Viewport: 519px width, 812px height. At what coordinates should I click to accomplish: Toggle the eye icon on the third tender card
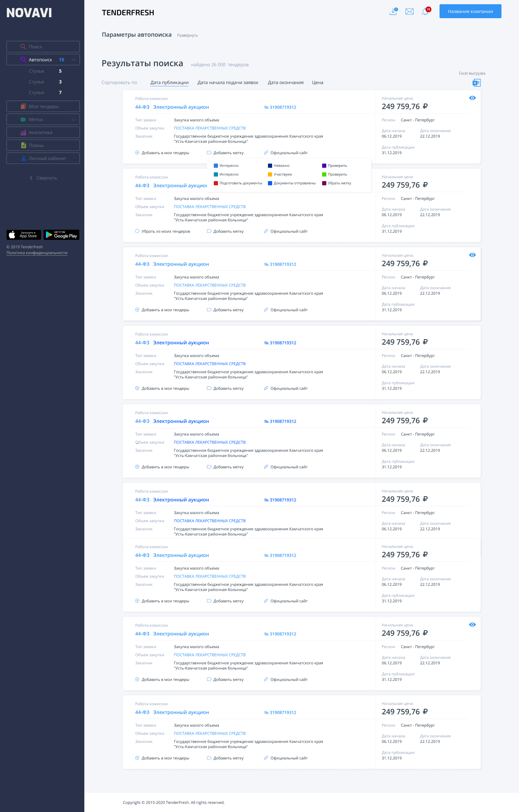pyautogui.click(x=472, y=255)
